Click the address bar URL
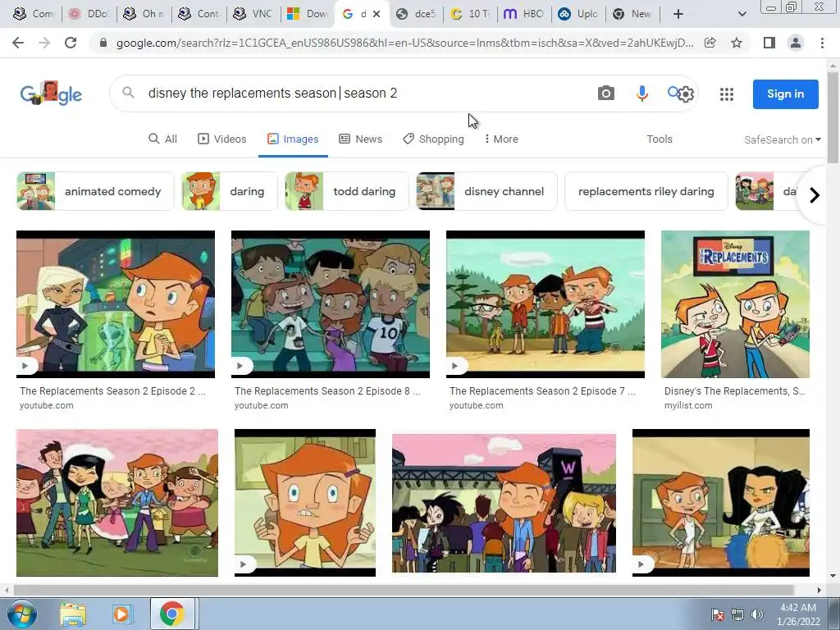Viewport: 840px width, 630px height. [404, 43]
